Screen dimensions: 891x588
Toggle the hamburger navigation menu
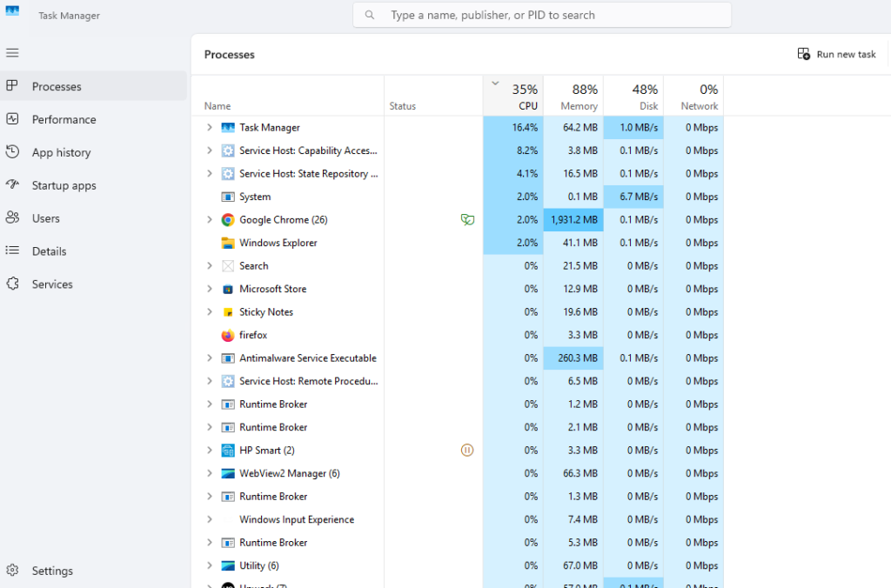[x=12, y=53]
